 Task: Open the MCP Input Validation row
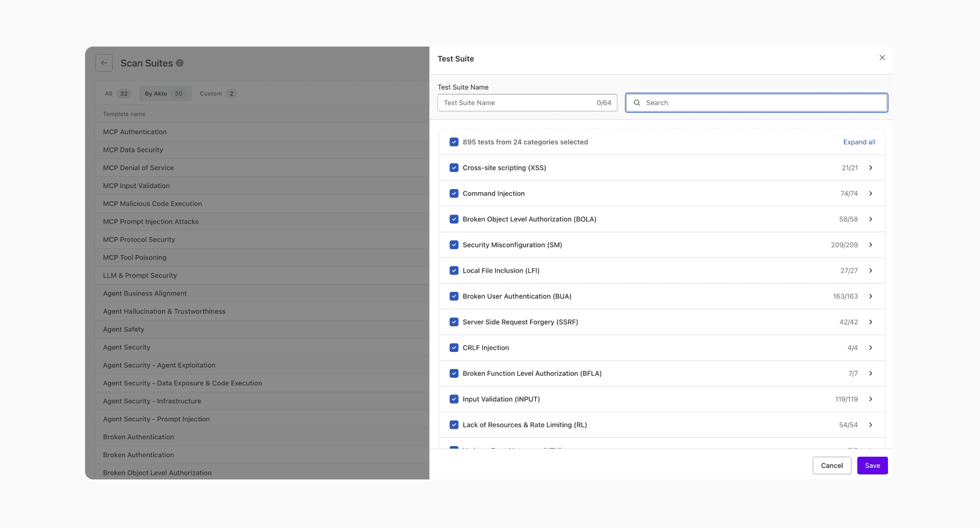click(x=262, y=186)
